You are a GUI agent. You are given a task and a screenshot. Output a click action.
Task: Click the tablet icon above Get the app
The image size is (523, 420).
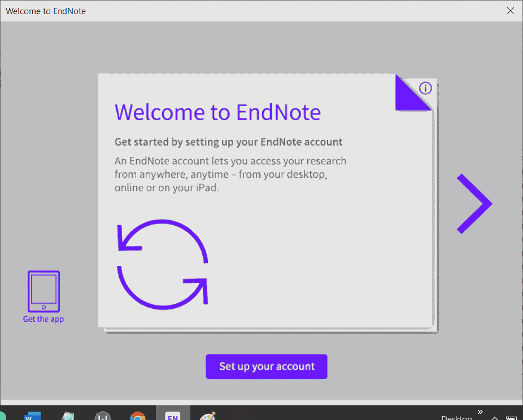click(x=43, y=291)
